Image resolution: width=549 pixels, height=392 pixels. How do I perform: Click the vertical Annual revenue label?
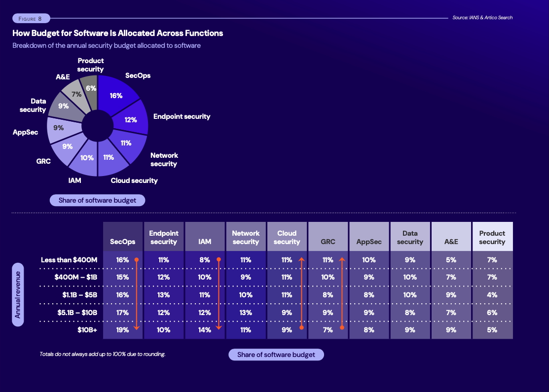point(18,293)
